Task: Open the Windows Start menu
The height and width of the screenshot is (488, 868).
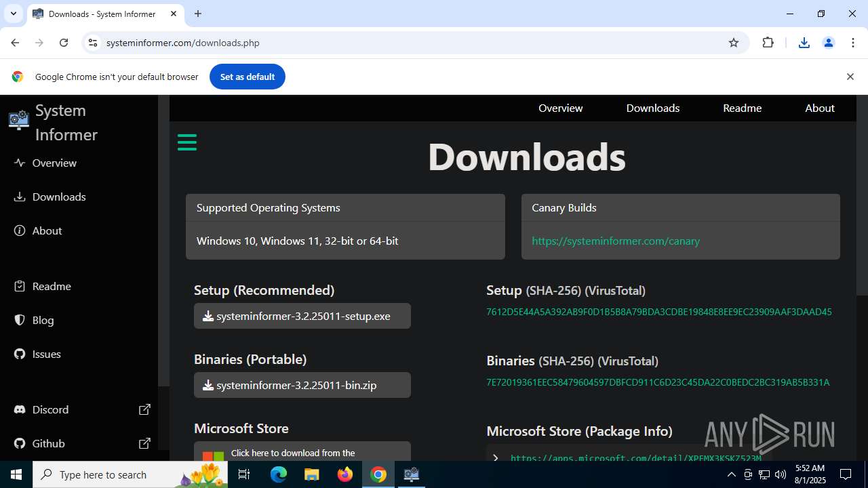Action: coord(16,474)
